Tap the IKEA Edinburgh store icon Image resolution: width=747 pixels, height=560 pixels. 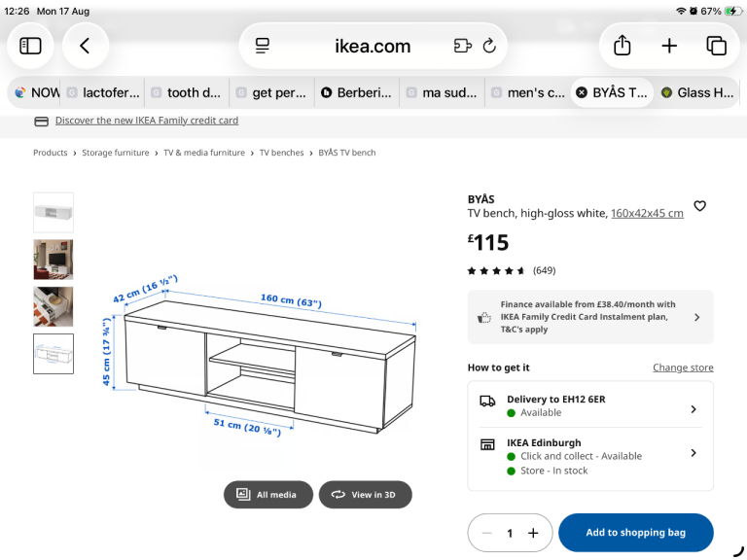click(487, 444)
